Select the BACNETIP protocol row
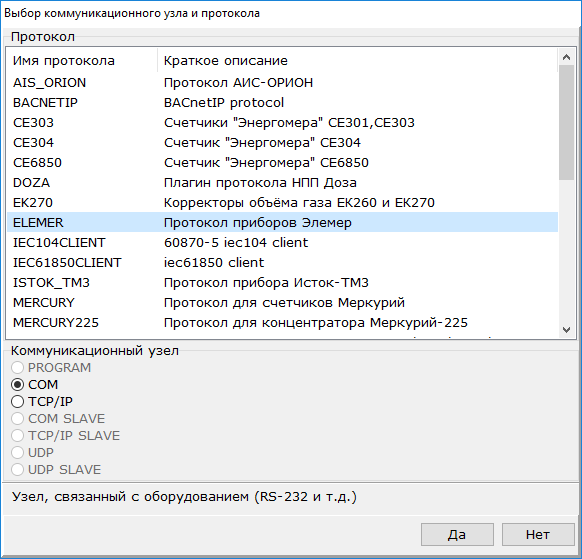Viewport: 582px width, 559px height. click(282, 102)
